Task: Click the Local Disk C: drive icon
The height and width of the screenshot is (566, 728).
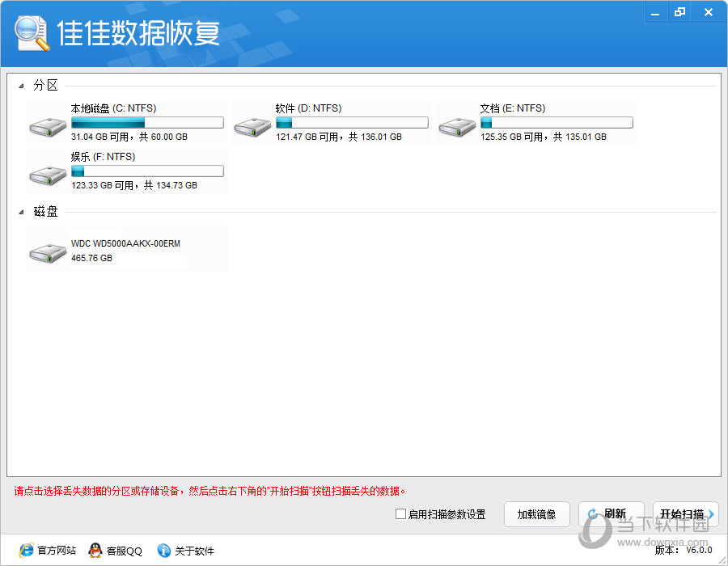Action: [48, 126]
